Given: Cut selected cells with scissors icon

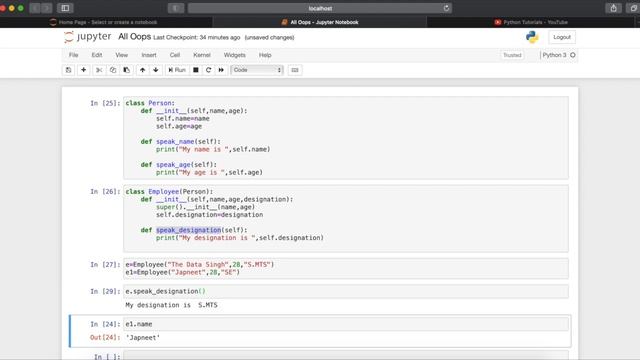Looking at the screenshot, I should click(99, 70).
